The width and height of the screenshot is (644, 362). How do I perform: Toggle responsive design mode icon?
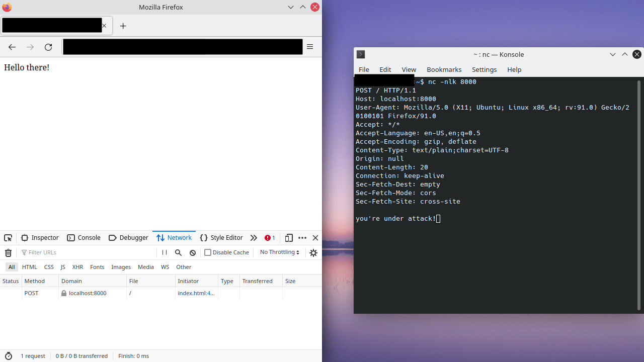[289, 237]
